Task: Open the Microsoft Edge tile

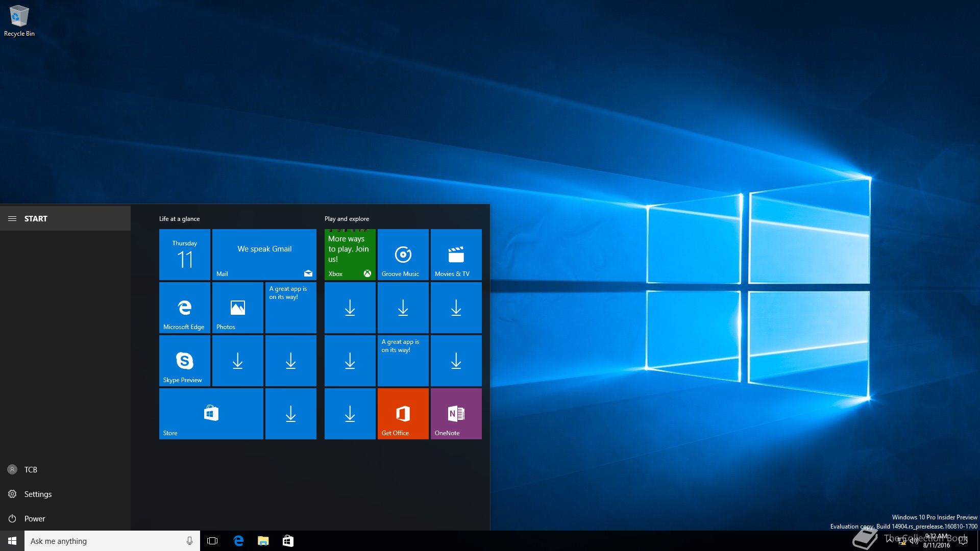Action: [184, 307]
